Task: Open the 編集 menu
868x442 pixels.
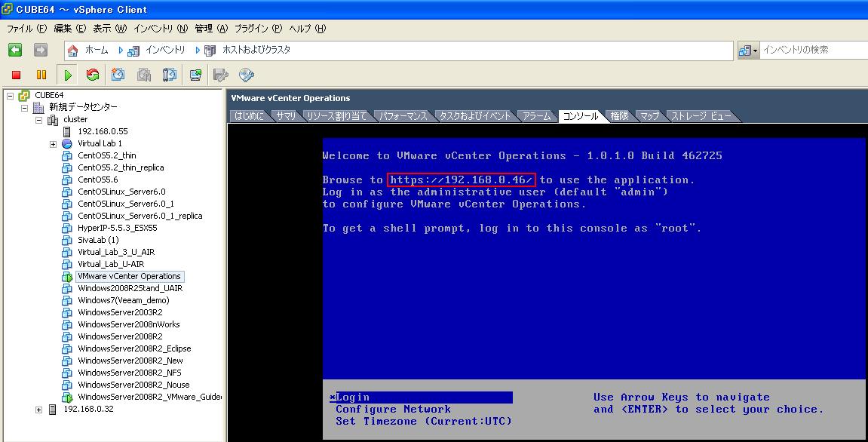Action: coord(69,28)
